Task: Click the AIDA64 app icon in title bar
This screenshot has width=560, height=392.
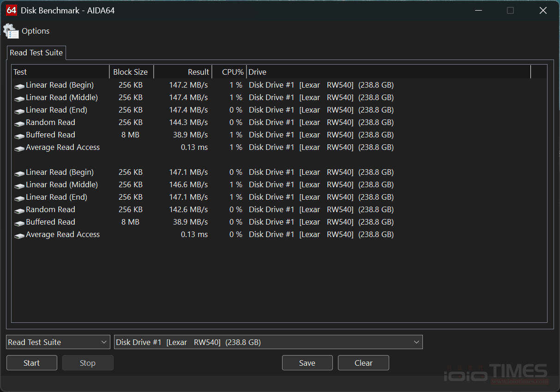Action: (x=12, y=10)
